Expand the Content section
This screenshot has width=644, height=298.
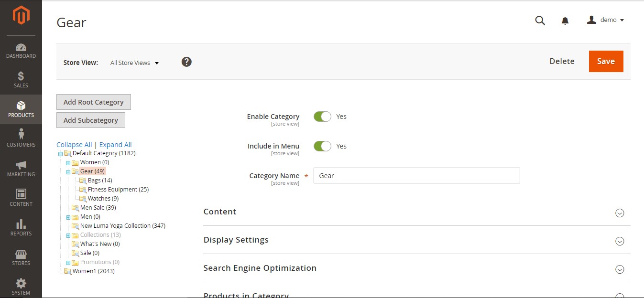pos(416,212)
